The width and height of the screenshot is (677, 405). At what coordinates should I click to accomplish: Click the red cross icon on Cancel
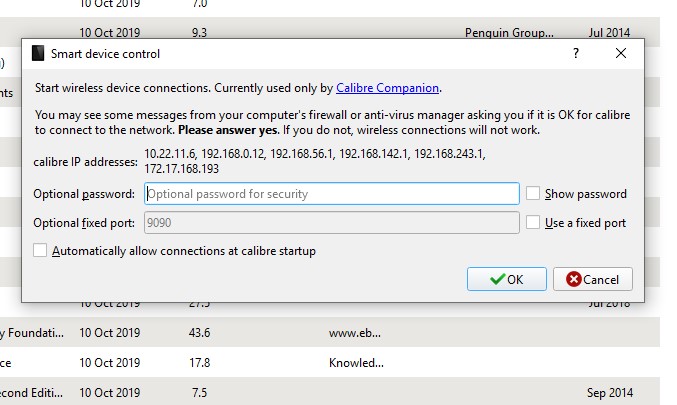point(574,279)
